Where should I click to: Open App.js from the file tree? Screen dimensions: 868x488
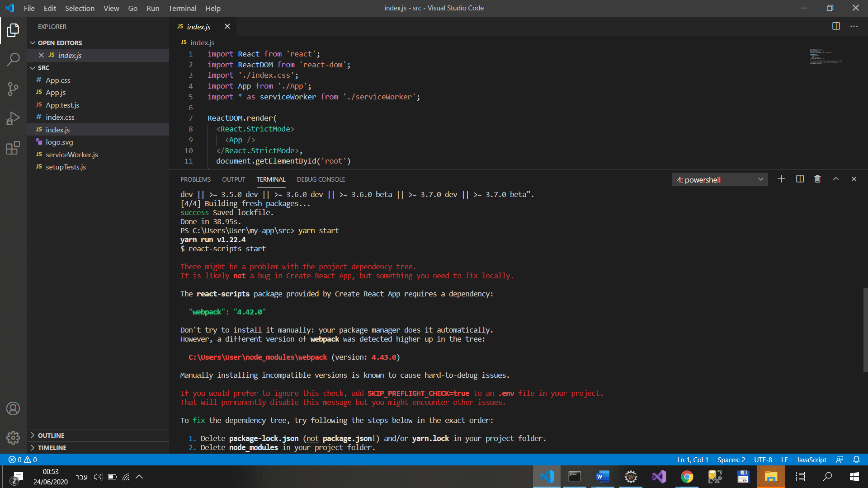[x=56, y=92]
